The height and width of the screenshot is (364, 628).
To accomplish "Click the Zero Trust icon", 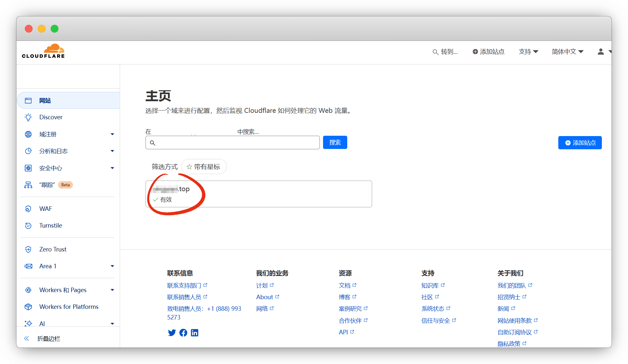I will coord(28,249).
